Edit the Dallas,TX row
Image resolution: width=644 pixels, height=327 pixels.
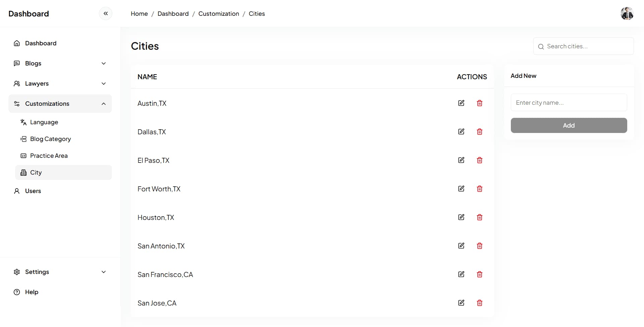coord(461,132)
